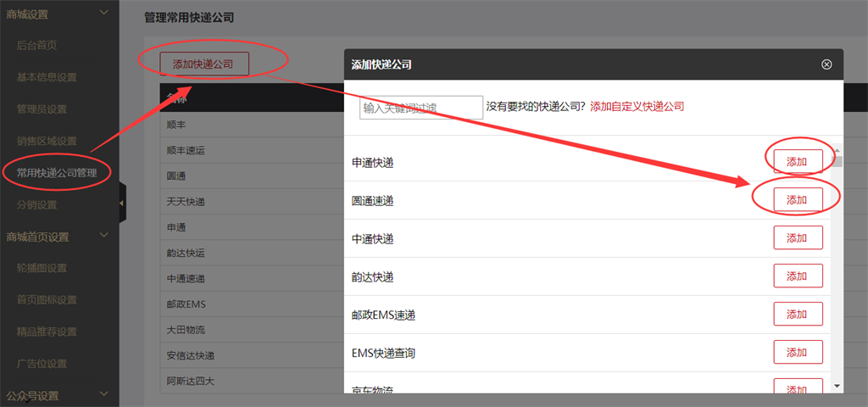The height and width of the screenshot is (407, 868).
Task: Add EMS快递查询 with its 添加 button
Action: (x=798, y=352)
